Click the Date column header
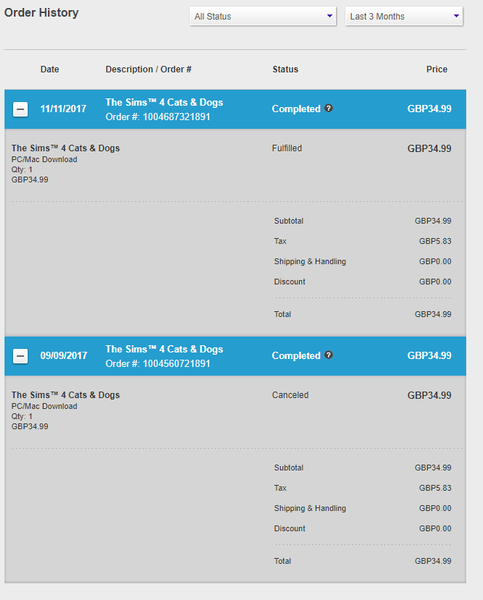This screenshot has height=600, width=483. click(x=50, y=69)
